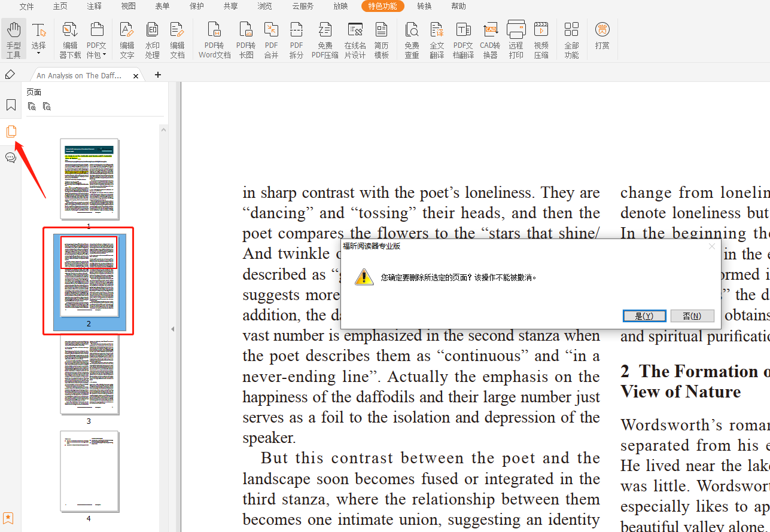
Task: Expand the PDF文件包 dropdown
Action: 104,54
